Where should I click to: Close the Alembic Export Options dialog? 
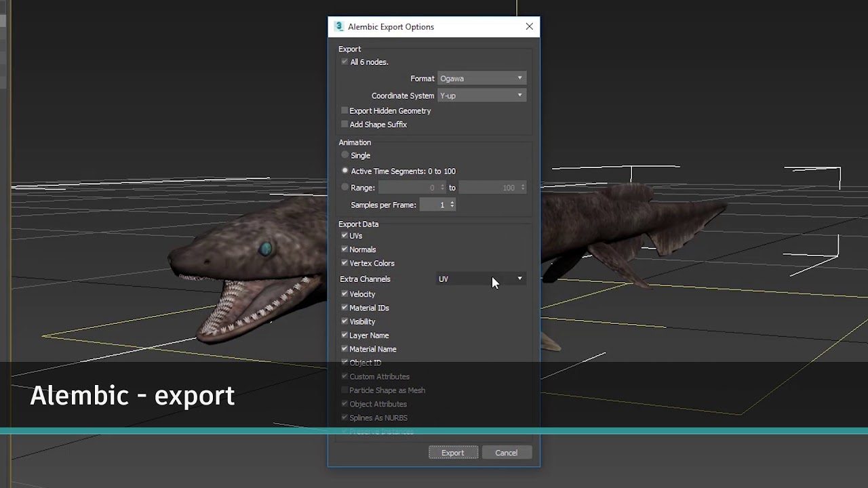pyautogui.click(x=529, y=27)
